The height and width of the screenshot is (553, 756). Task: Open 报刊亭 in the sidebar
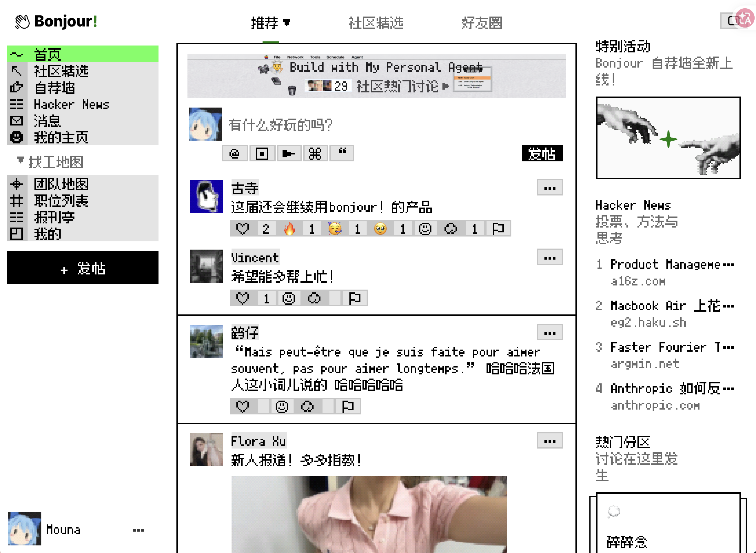[x=83, y=217]
